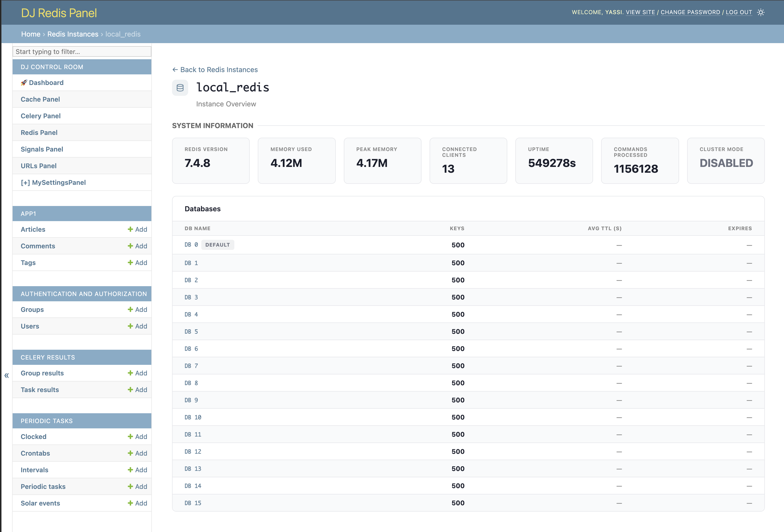
Task: Open the Group results model link
Action: (x=42, y=373)
